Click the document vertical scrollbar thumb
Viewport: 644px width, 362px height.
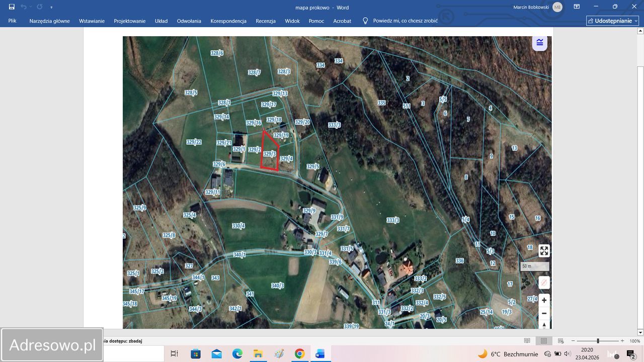[x=640, y=198]
